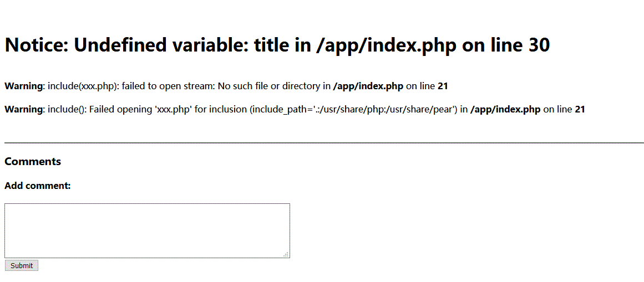Click the "Comments" section heading
644x282 pixels.
pyautogui.click(x=33, y=162)
